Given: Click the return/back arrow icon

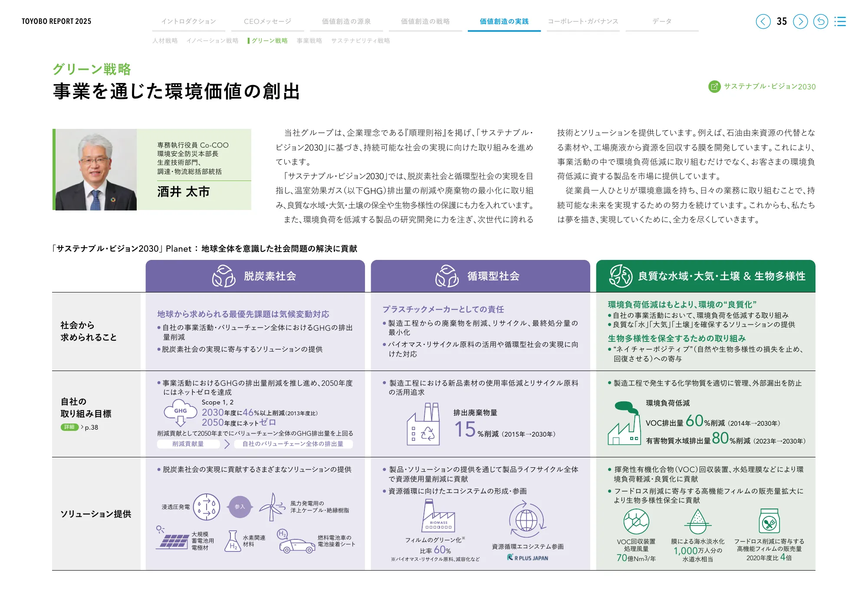Looking at the screenshot, I should [x=821, y=21].
